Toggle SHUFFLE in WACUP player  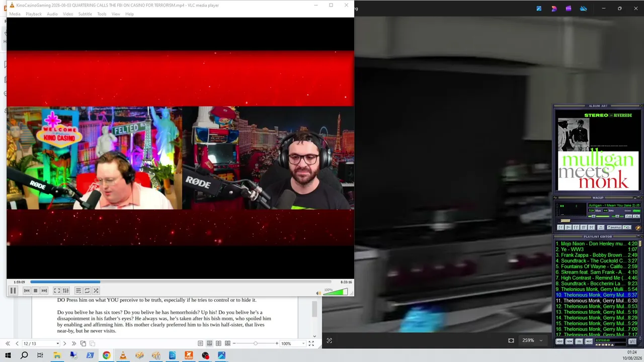614,227
